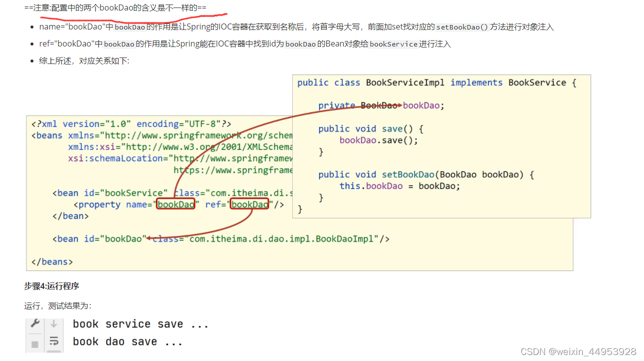The width and height of the screenshot is (644, 361).
Task: Click the note line starting '==注意:配置中的两个bookDao'
Action: (x=115, y=7)
